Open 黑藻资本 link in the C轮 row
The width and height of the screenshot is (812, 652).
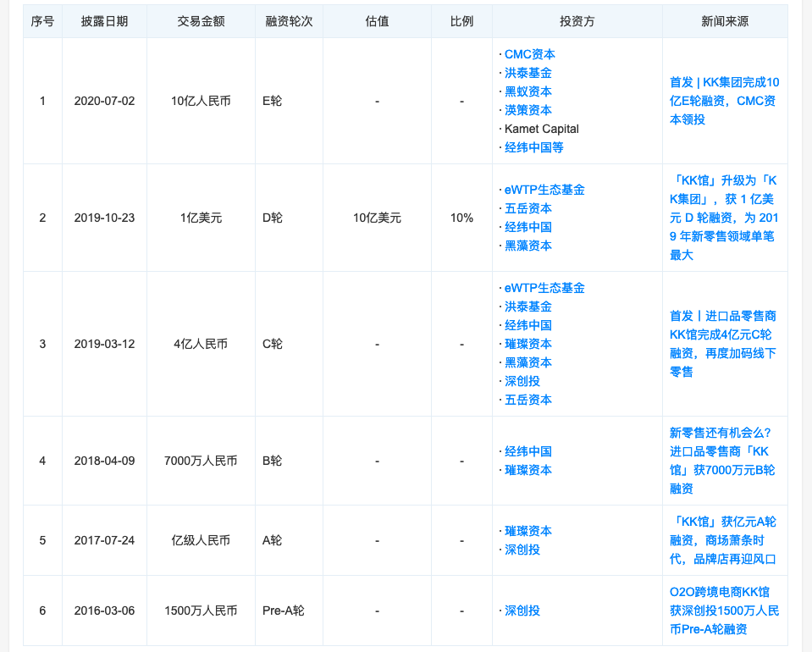(528, 363)
